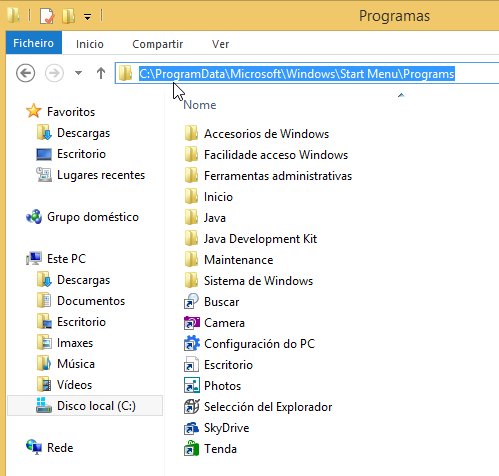Click the Tenda store shortcut icon

[x=191, y=448]
